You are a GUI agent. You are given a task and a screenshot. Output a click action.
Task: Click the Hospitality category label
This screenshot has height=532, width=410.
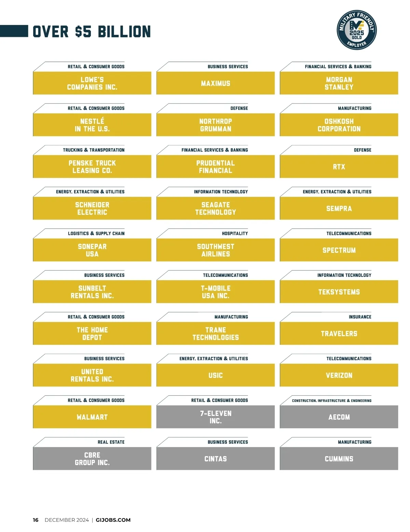click(x=235, y=234)
